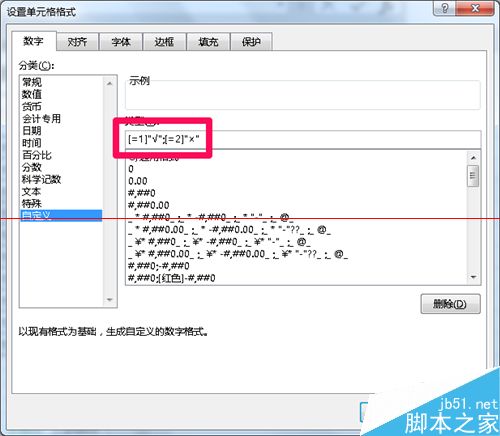Select 百分比 category
The height and width of the screenshot is (436, 500).
click(x=62, y=155)
